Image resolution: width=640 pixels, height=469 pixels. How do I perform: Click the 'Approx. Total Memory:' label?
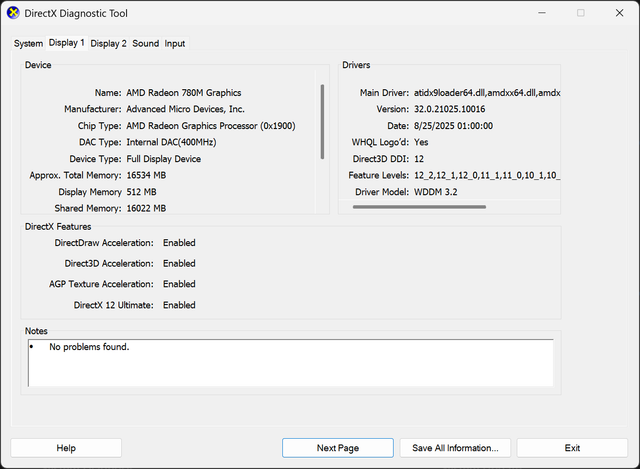(x=75, y=175)
